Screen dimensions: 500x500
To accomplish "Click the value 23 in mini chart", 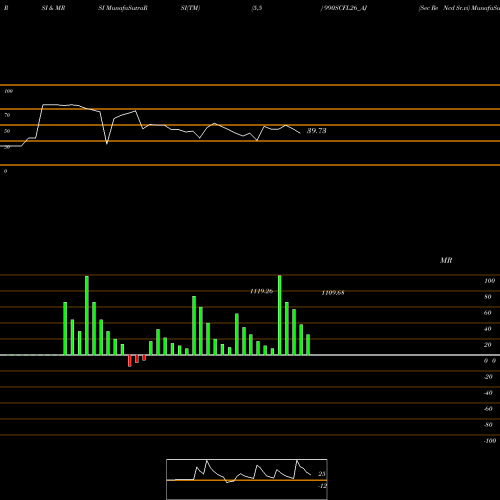I will point(322,474).
